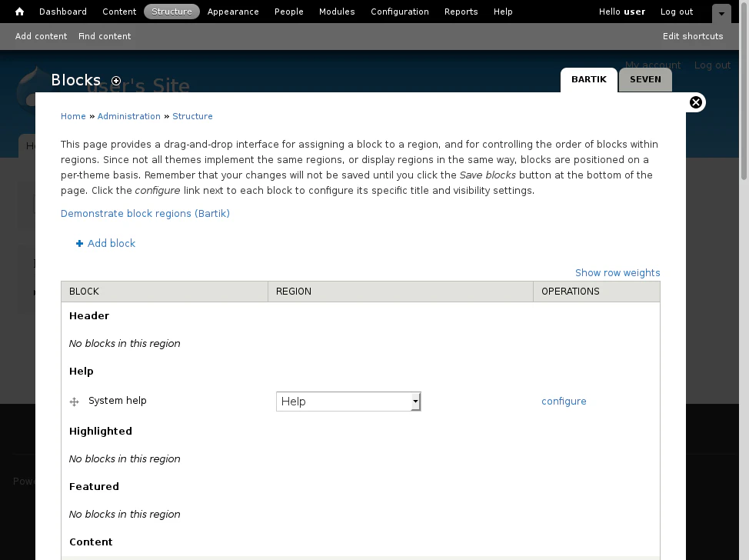Open Demonstrate block regions (Bartik) link
Image resolution: width=749 pixels, height=560 pixels.
coord(145,214)
